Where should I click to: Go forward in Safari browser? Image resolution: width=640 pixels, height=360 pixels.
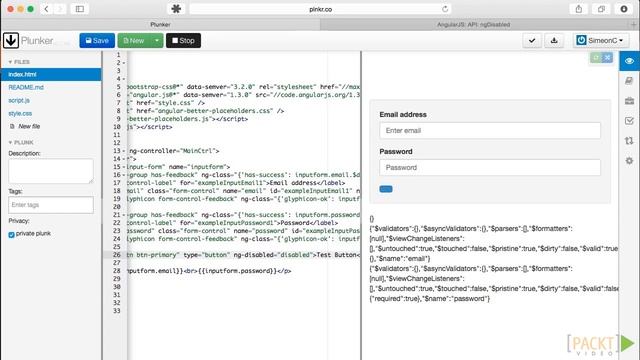[60, 9]
